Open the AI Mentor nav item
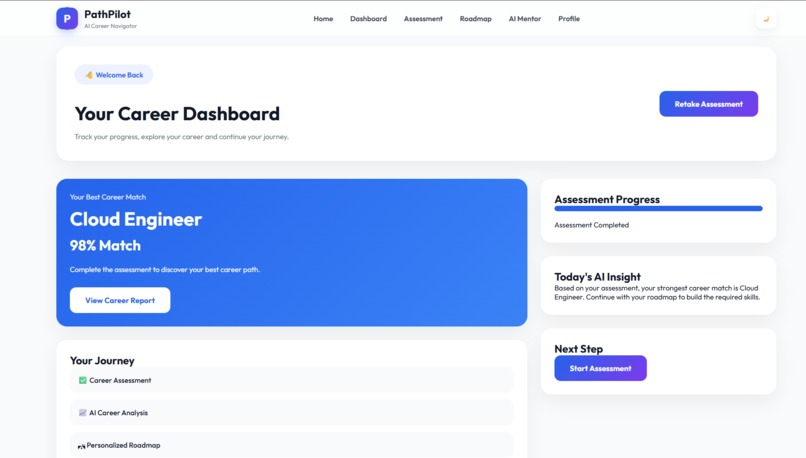The width and height of the screenshot is (806, 458). click(525, 19)
